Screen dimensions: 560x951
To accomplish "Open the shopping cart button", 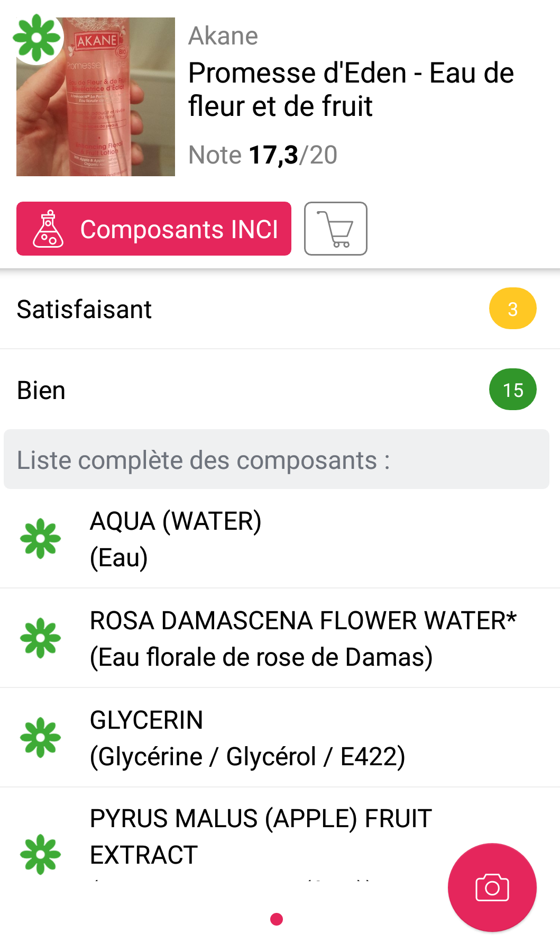I will pyautogui.click(x=335, y=229).
